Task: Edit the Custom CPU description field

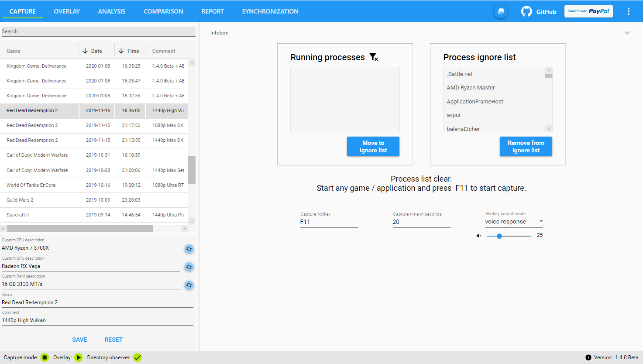Action: click(91, 248)
